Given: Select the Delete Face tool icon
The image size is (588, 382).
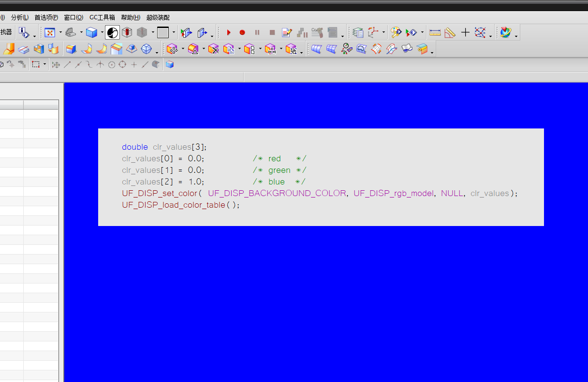Looking at the screenshot, I should click(x=214, y=49).
